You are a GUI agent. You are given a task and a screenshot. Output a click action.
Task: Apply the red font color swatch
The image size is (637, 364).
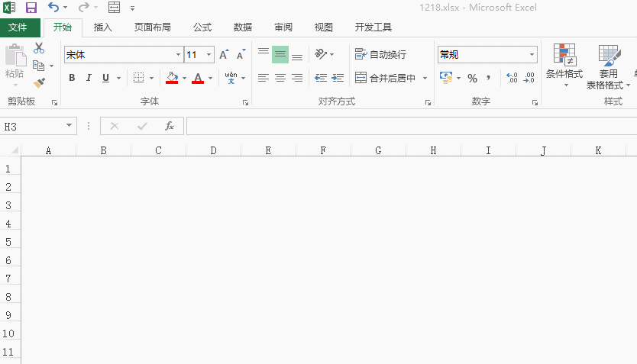[x=198, y=78]
